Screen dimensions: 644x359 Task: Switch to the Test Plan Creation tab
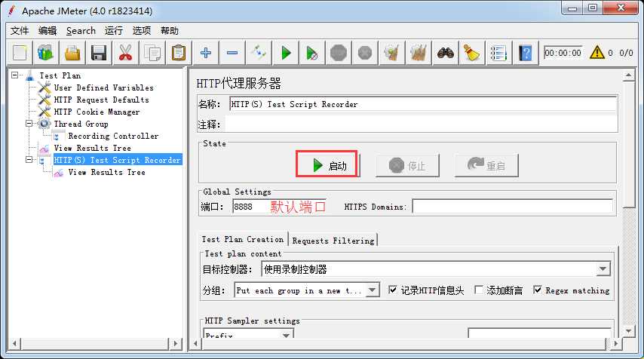[243, 239]
